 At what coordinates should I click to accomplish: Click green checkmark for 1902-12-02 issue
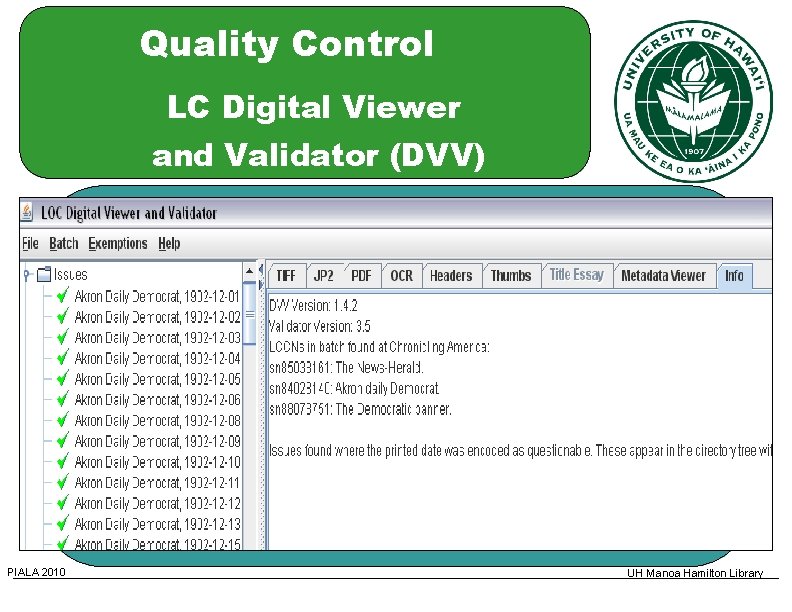63,316
